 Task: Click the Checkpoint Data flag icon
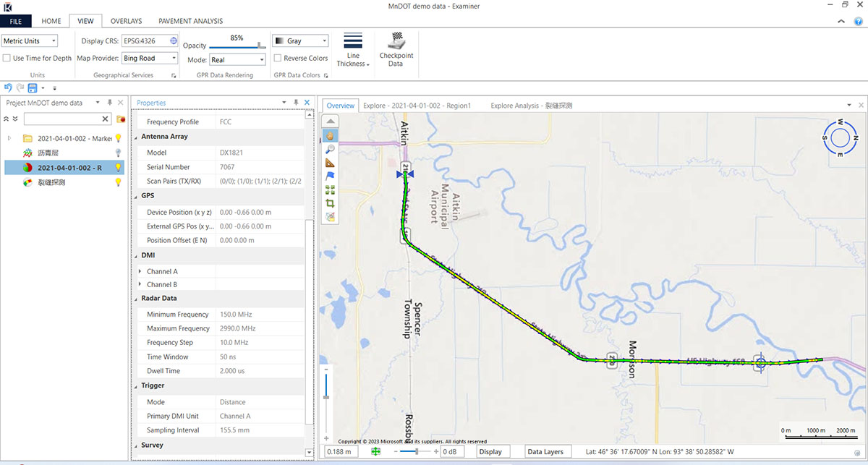[396, 50]
